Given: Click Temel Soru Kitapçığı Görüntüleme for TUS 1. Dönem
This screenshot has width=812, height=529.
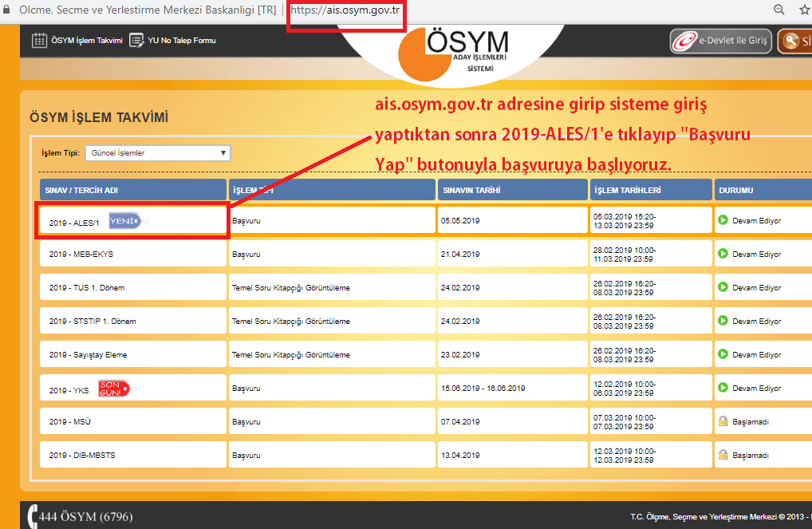Looking at the screenshot, I should 291,287.
